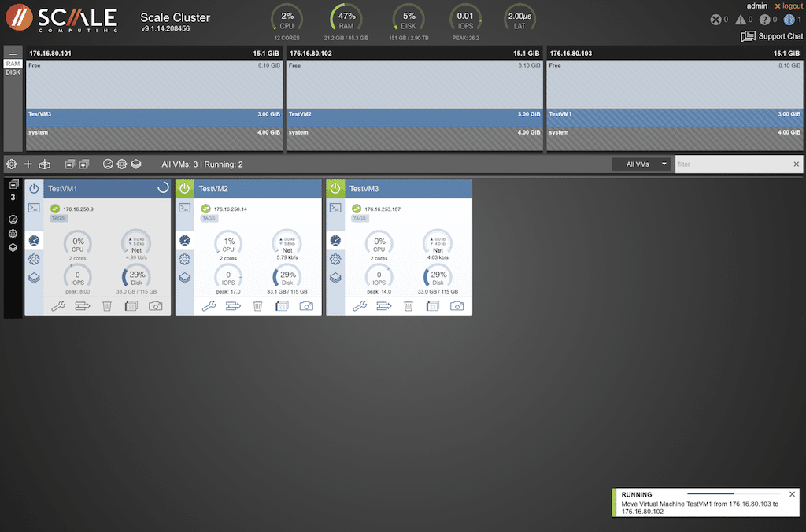The image size is (806, 532).
Task: Clone TestVM2 with clone icon
Action: point(283,306)
